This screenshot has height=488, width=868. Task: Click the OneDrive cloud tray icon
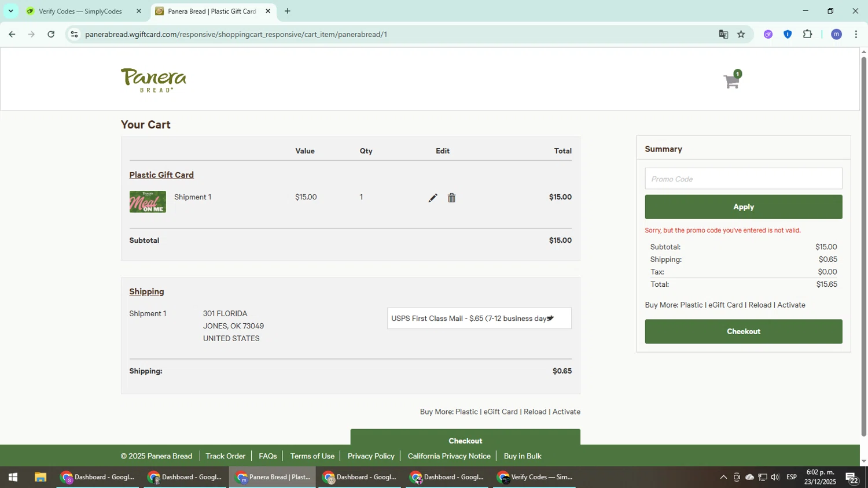[750, 477]
